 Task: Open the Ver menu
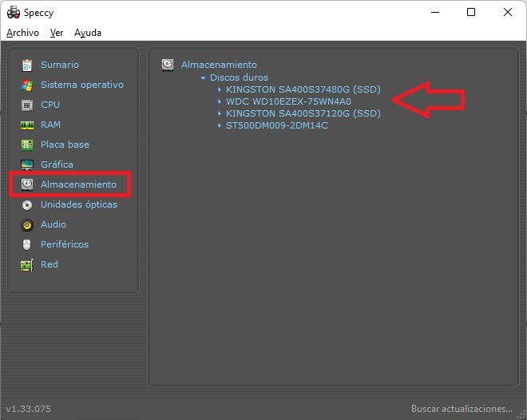click(57, 33)
